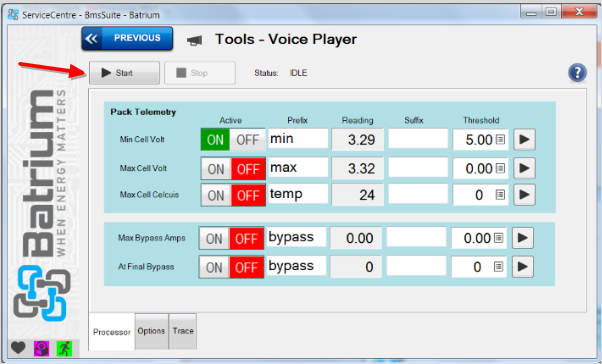Click the megaphone Voice Player icon
This screenshot has height=364, width=602.
(194, 40)
